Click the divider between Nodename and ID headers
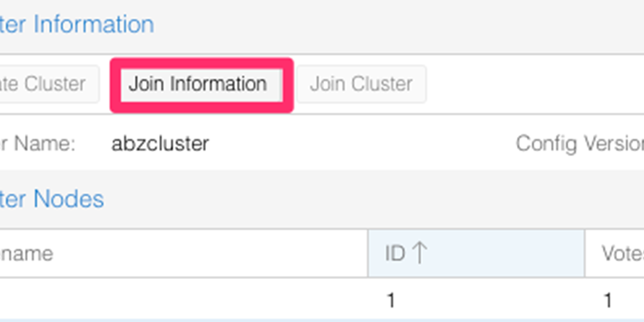The height and width of the screenshot is (322, 644). pyautogui.click(x=368, y=253)
